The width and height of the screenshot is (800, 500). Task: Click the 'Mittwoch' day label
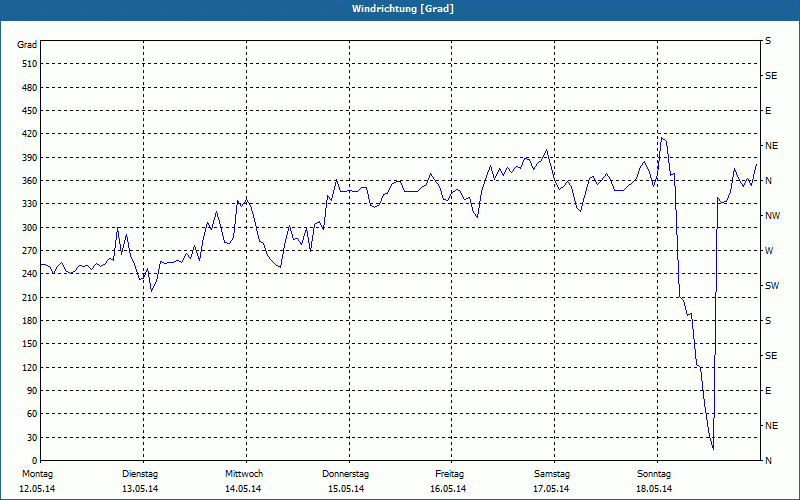pos(243,473)
